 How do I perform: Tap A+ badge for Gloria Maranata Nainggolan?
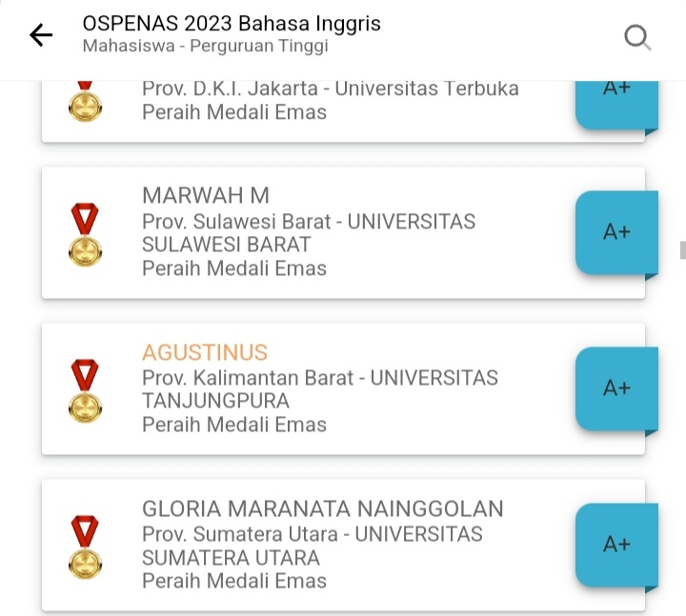[616, 545]
